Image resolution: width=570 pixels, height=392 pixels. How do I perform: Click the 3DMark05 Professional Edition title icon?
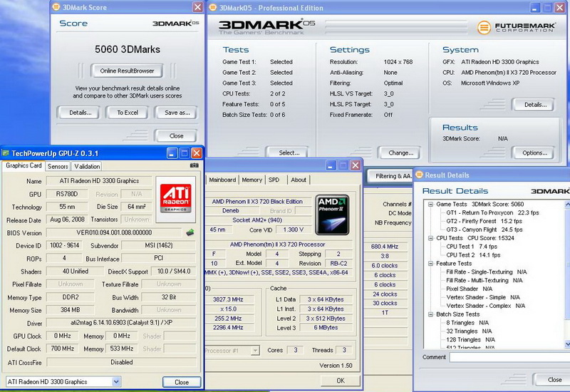213,8
